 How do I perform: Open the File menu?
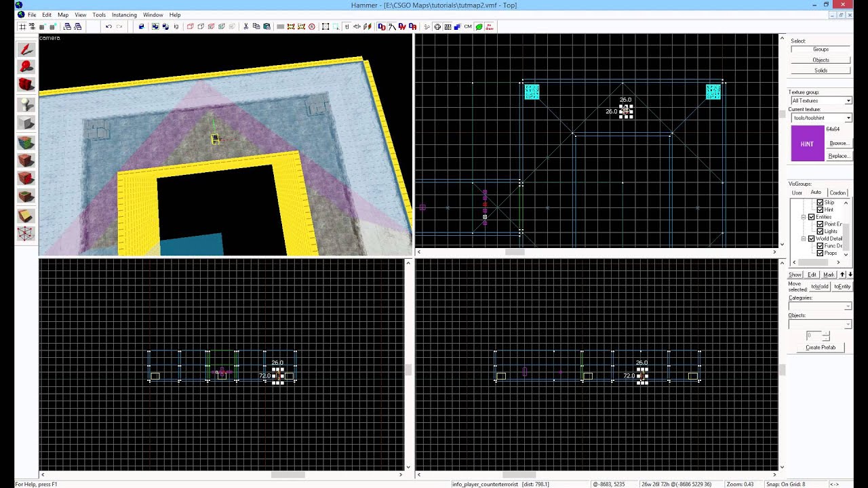[32, 14]
